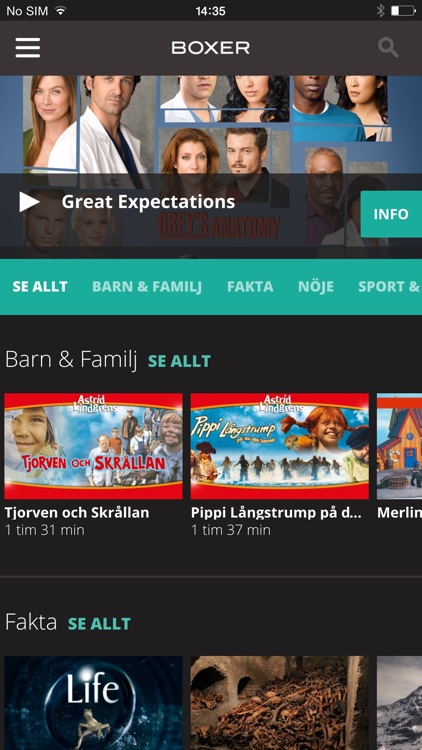
Task: Open the Tjorven och Skrållan thumbnail
Action: 93,446
